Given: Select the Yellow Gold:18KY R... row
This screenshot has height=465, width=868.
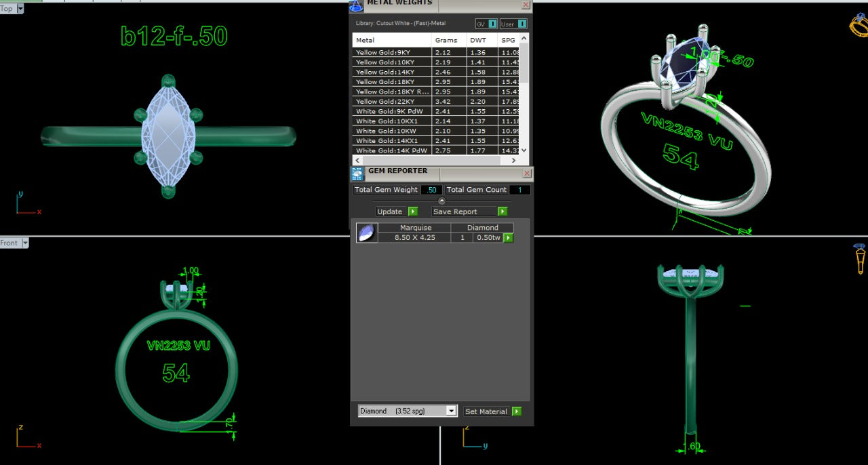Looking at the screenshot, I should (x=435, y=92).
